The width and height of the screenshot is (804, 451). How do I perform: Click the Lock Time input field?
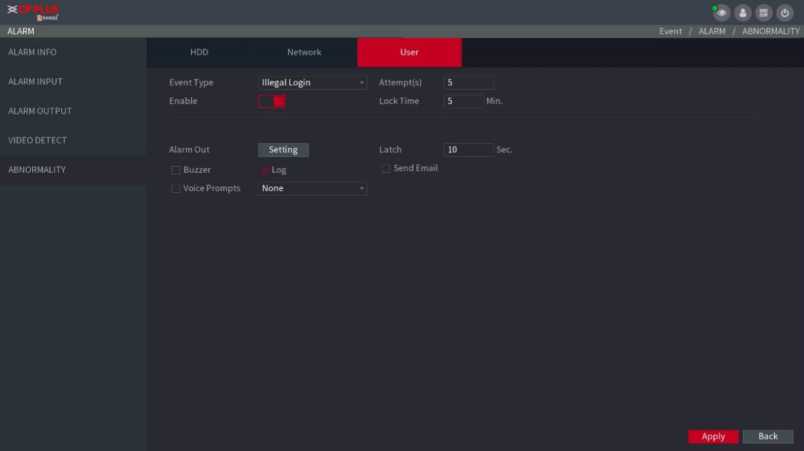click(463, 101)
